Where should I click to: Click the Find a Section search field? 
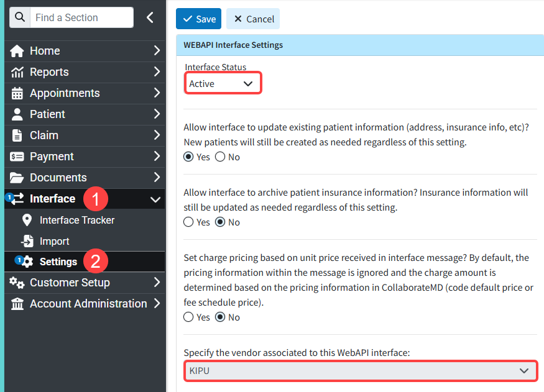pyautogui.click(x=81, y=17)
